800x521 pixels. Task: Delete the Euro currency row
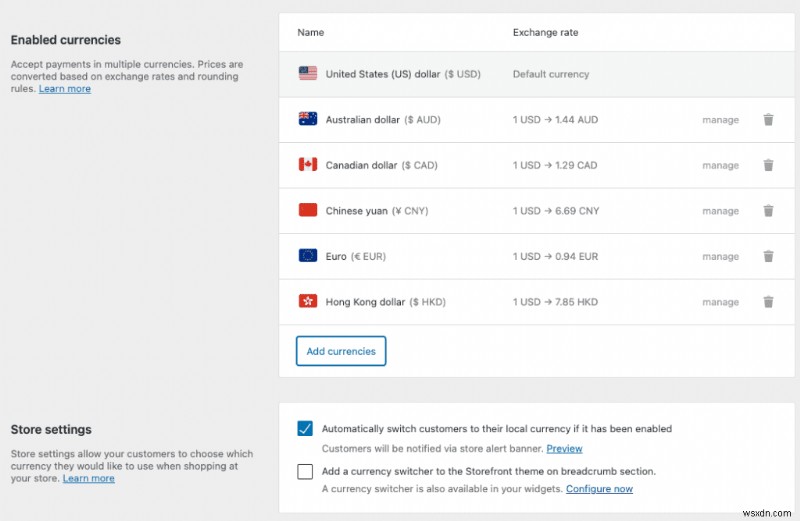click(x=768, y=257)
